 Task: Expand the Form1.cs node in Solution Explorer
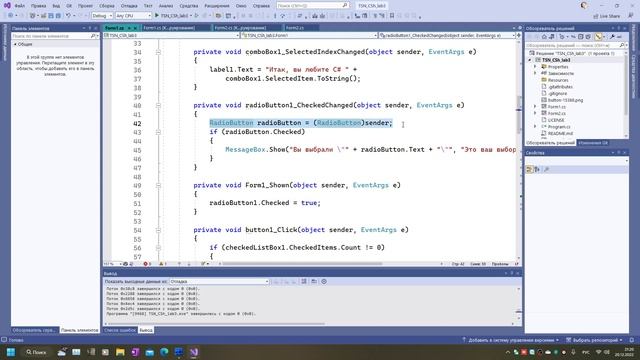tap(535, 107)
